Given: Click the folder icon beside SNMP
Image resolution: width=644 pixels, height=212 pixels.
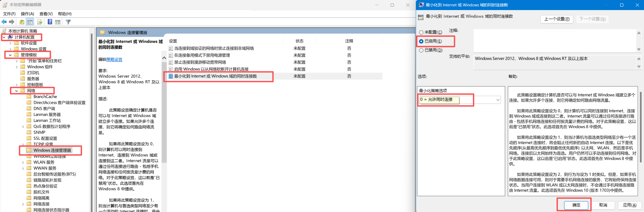Looking at the screenshot, I should pos(29,132).
